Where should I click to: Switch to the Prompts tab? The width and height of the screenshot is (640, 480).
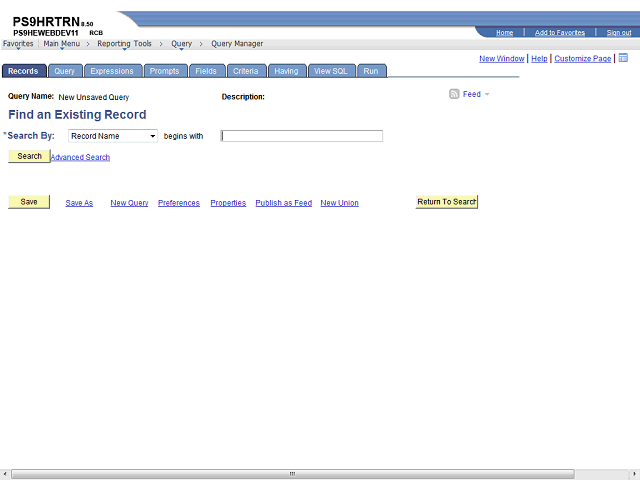[x=164, y=71]
